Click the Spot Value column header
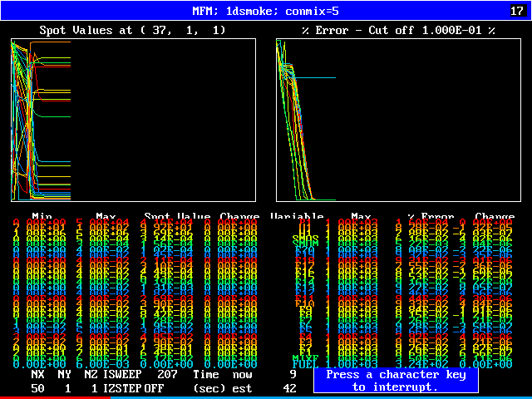This screenshot has height=399, width=532. (x=176, y=217)
